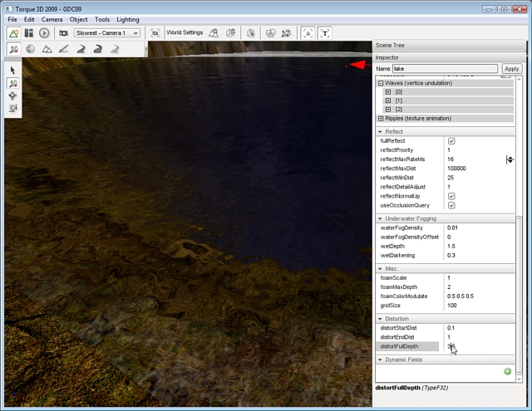
Task: Open the Object menu
Action: 78,19
